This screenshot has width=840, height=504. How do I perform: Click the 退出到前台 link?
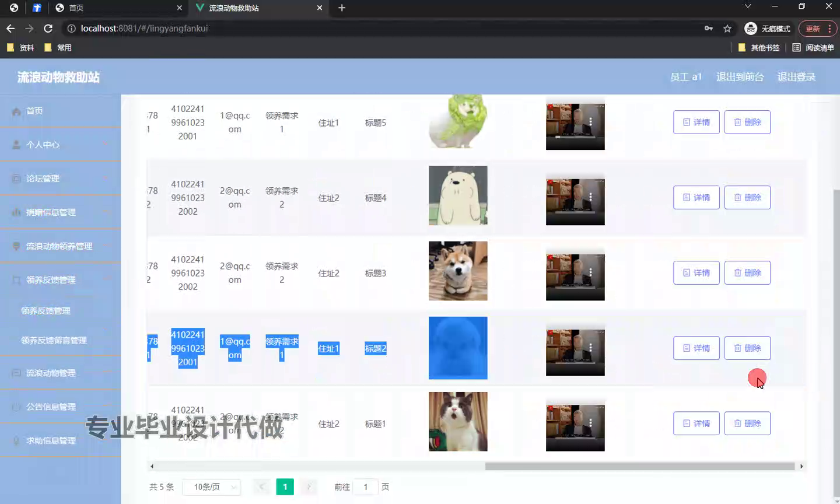pyautogui.click(x=740, y=76)
